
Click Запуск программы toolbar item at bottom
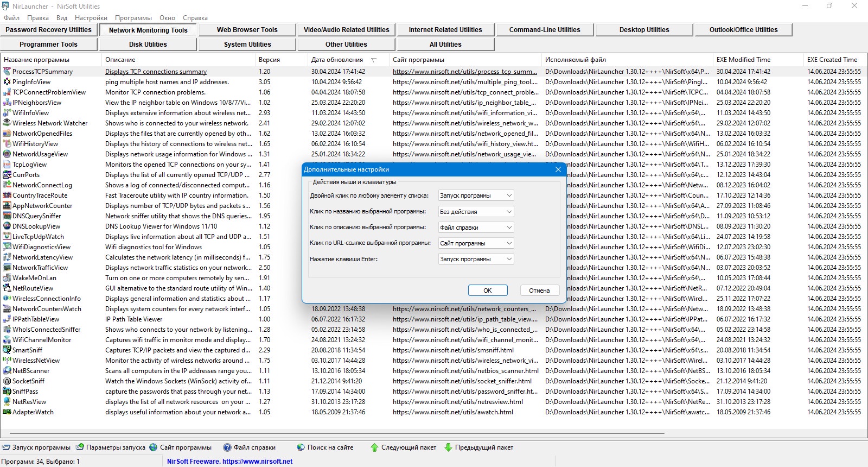pos(36,447)
